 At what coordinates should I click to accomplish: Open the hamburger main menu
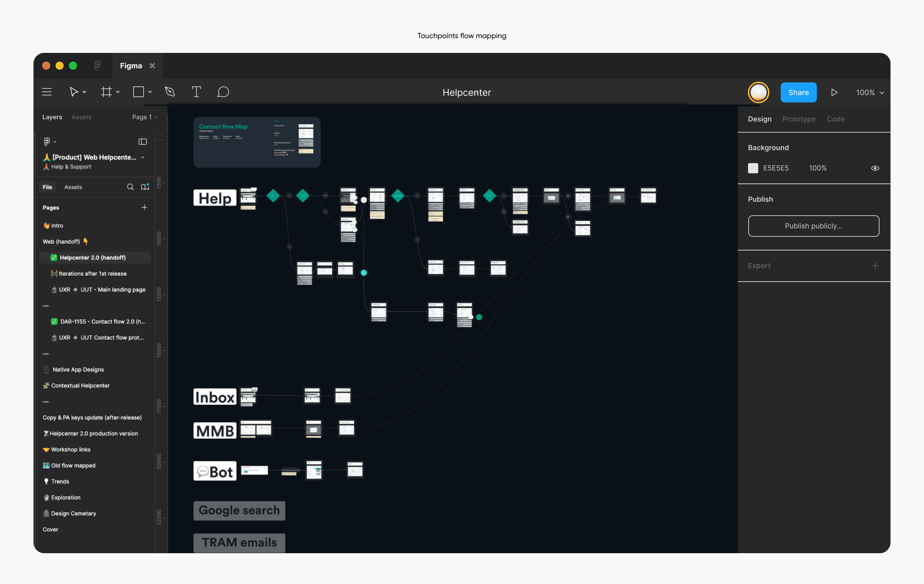(x=47, y=92)
